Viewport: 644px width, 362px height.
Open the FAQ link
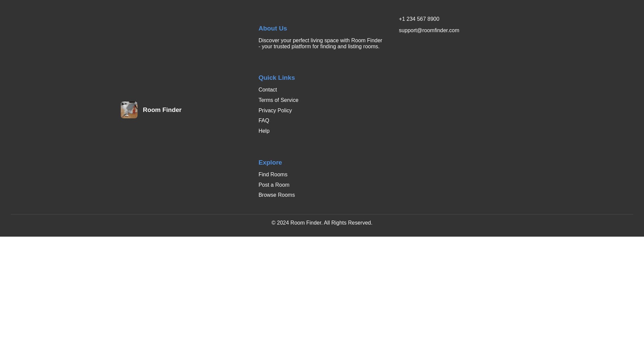click(264, 121)
